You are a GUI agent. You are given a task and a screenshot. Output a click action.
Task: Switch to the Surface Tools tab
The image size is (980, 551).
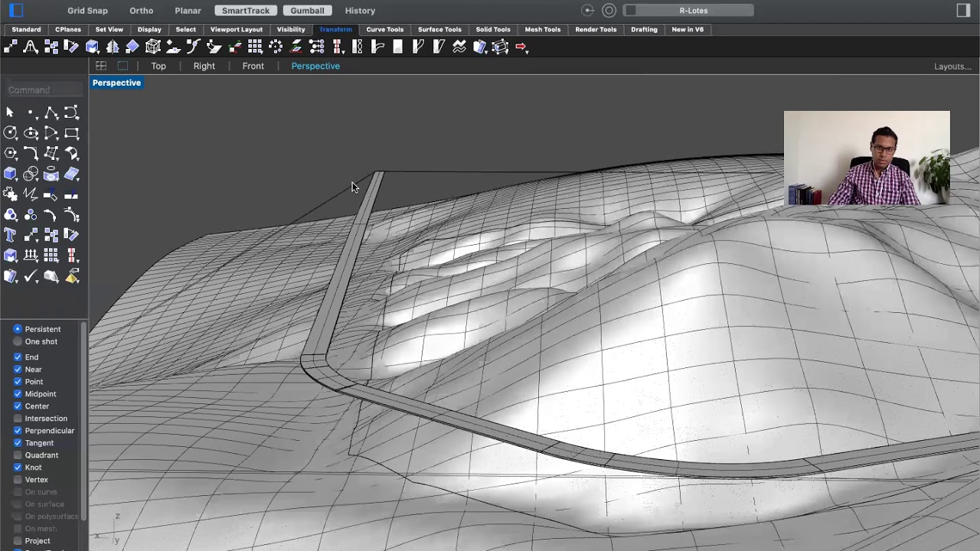439,29
